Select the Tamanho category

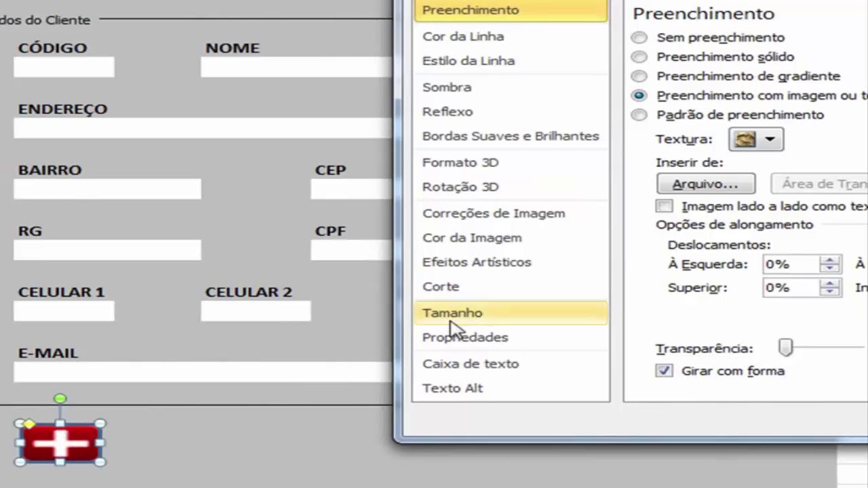point(511,313)
